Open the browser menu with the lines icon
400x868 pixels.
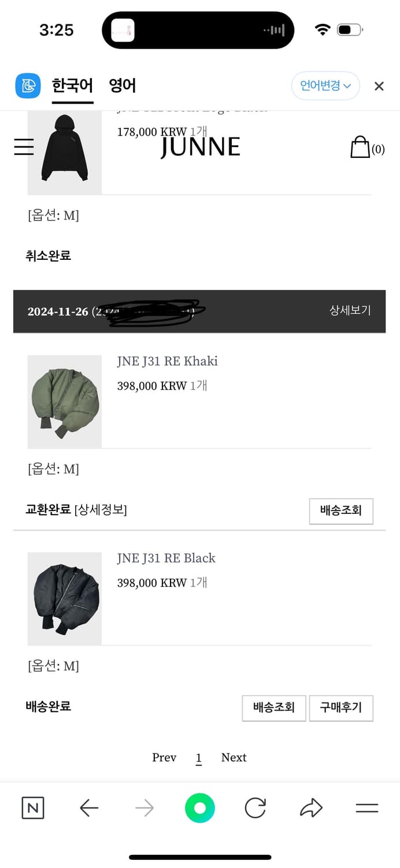pyautogui.click(x=366, y=808)
